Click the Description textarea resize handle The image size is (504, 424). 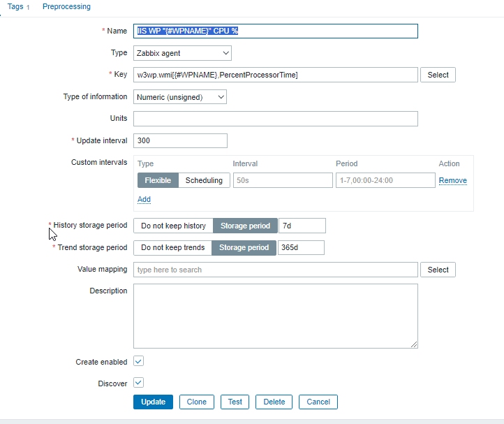[414, 344]
